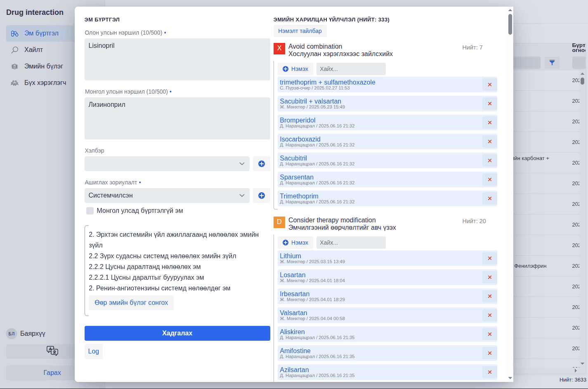Click 'Өөр эмийн бүлэг сонгох' button
This screenshot has height=389, width=588.
[131, 303]
